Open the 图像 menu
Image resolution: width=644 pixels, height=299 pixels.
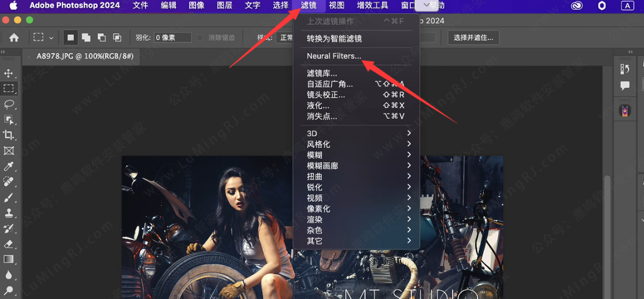tap(197, 6)
